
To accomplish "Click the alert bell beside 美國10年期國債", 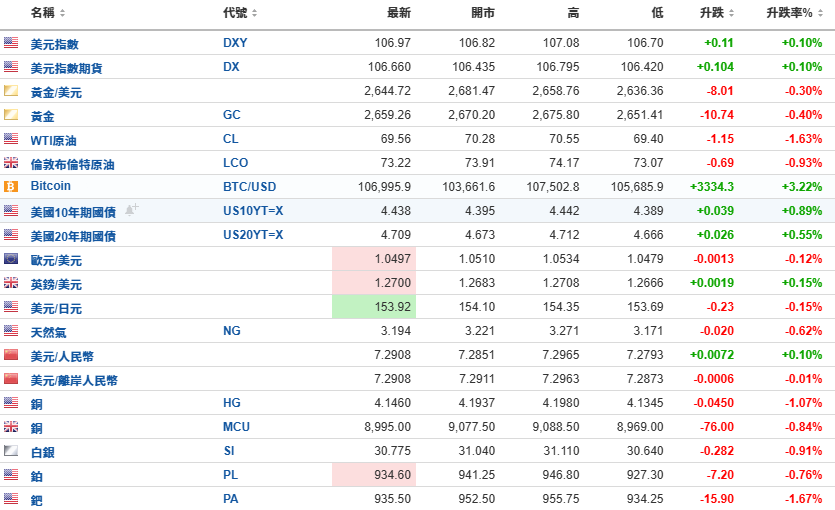I will (131, 209).
